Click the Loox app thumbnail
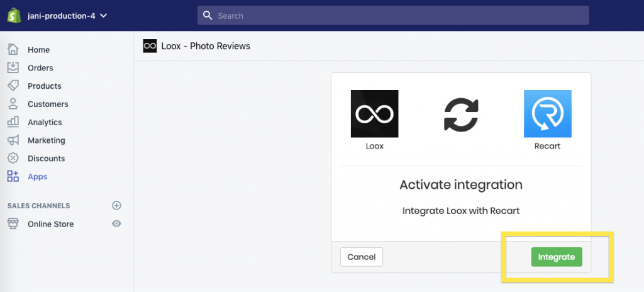This screenshot has height=292, width=644. click(x=375, y=113)
